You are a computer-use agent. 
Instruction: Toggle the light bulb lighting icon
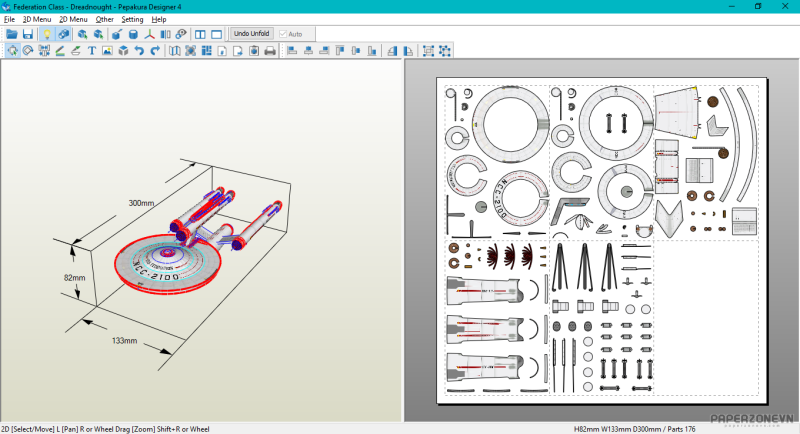[46, 34]
